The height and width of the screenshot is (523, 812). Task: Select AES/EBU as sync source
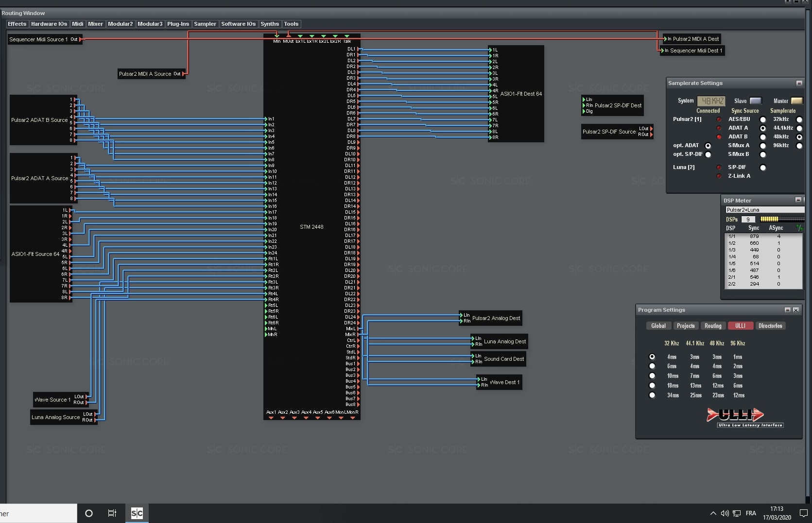(x=763, y=119)
